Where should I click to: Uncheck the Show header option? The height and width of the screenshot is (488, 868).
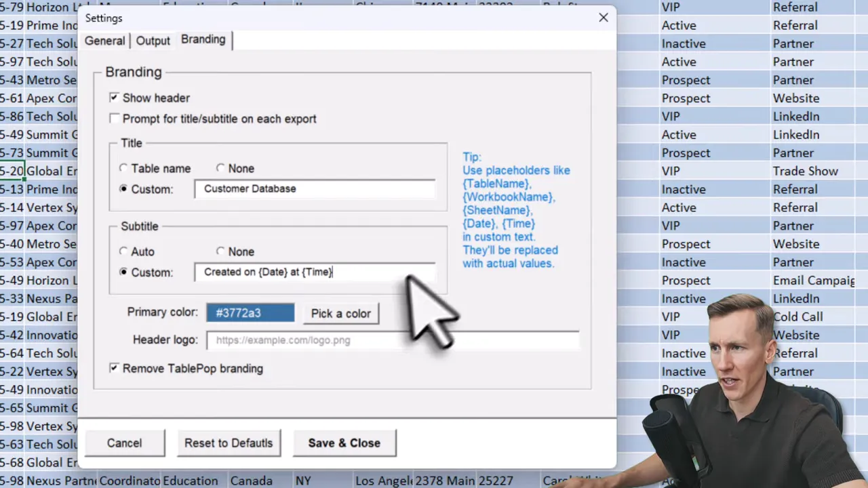[114, 98]
